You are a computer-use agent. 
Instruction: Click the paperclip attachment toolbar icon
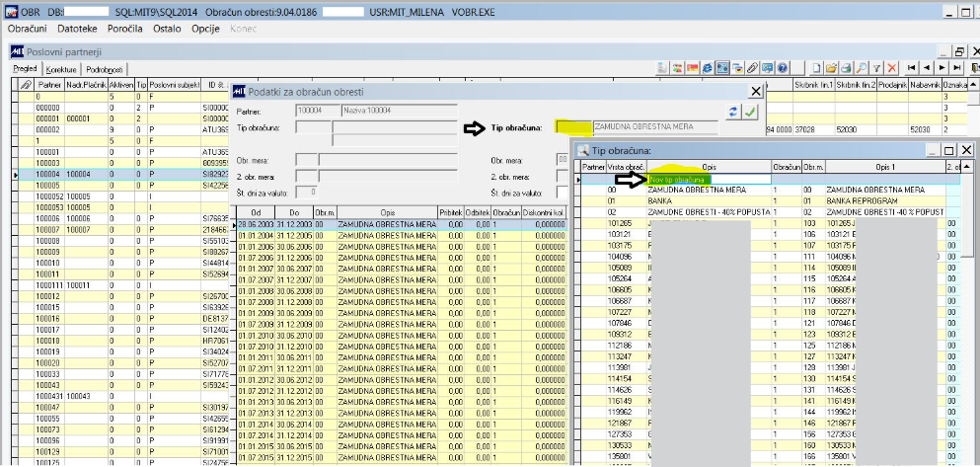point(752,67)
